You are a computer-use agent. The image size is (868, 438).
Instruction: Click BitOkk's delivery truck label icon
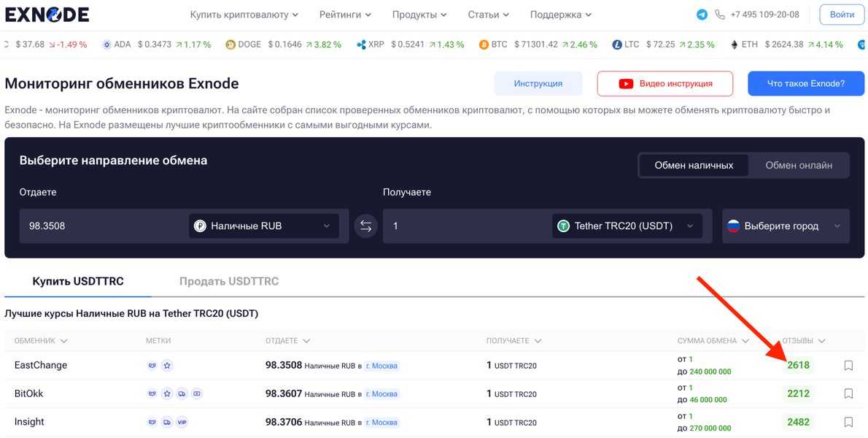tap(182, 393)
